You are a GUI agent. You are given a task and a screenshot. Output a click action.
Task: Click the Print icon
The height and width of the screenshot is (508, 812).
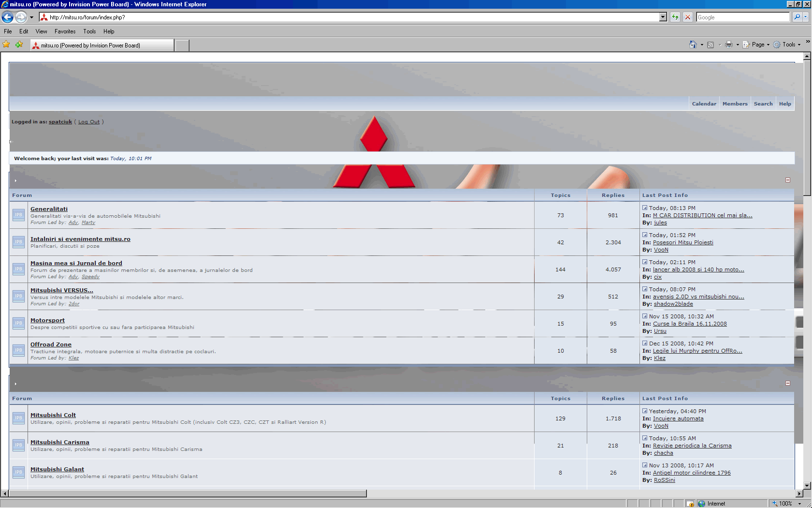(729, 45)
